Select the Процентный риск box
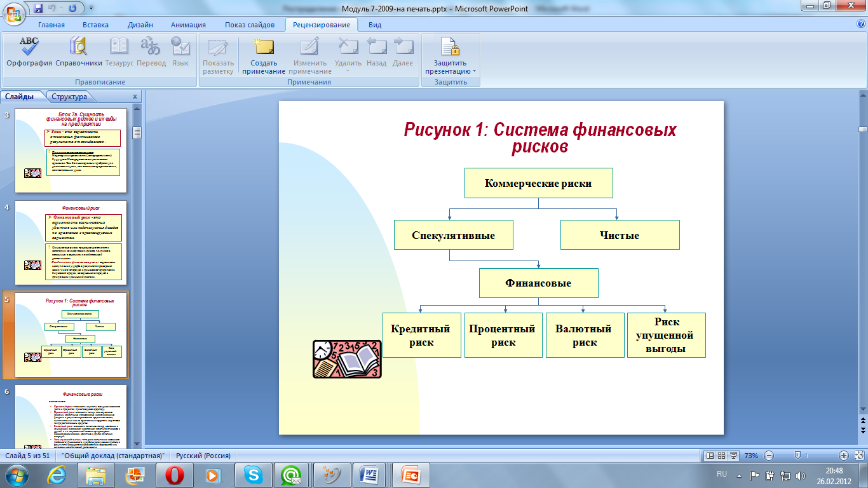This screenshot has height=488, width=868. point(503,335)
